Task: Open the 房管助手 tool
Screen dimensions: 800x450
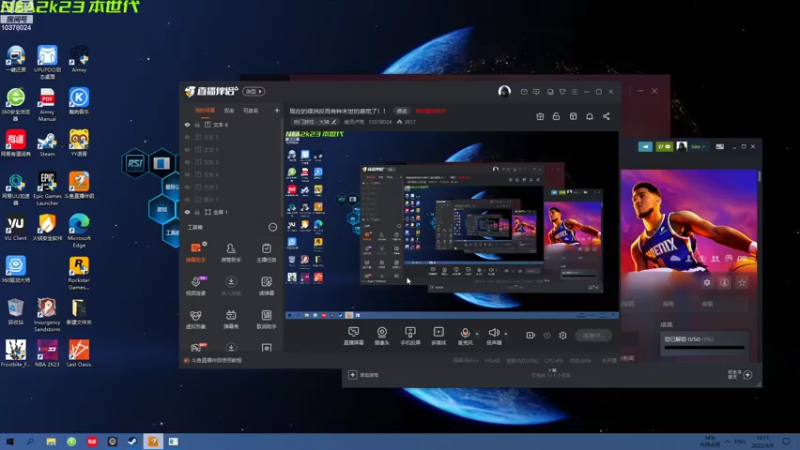Action: tap(231, 252)
